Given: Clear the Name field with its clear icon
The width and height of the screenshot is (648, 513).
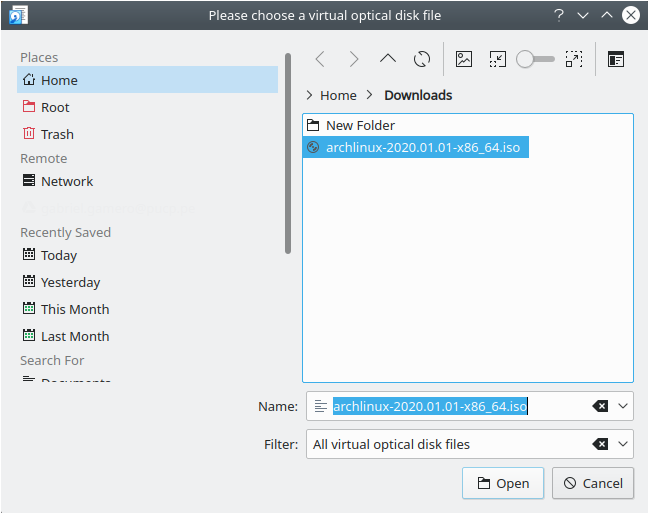Looking at the screenshot, I should pyautogui.click(x=600, y=406).
